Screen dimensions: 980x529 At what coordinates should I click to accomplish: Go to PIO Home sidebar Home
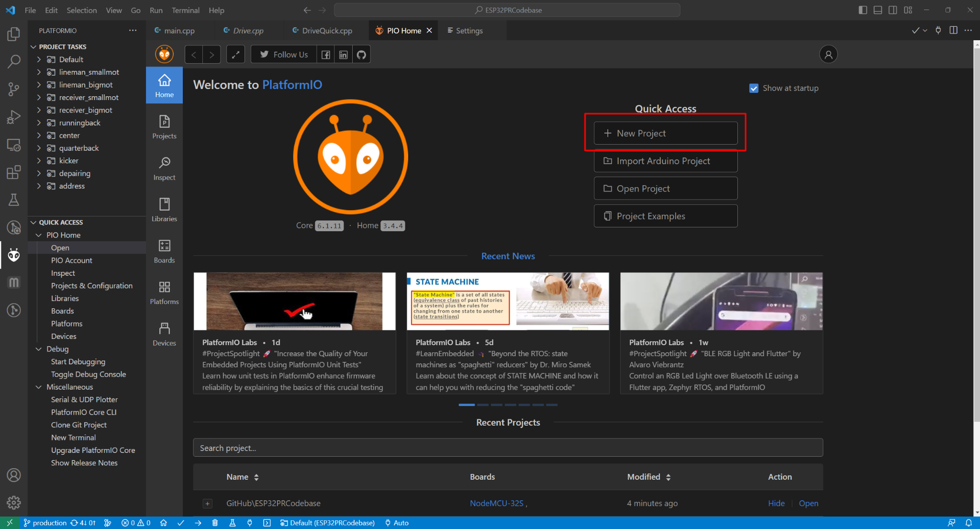[164, 86]
